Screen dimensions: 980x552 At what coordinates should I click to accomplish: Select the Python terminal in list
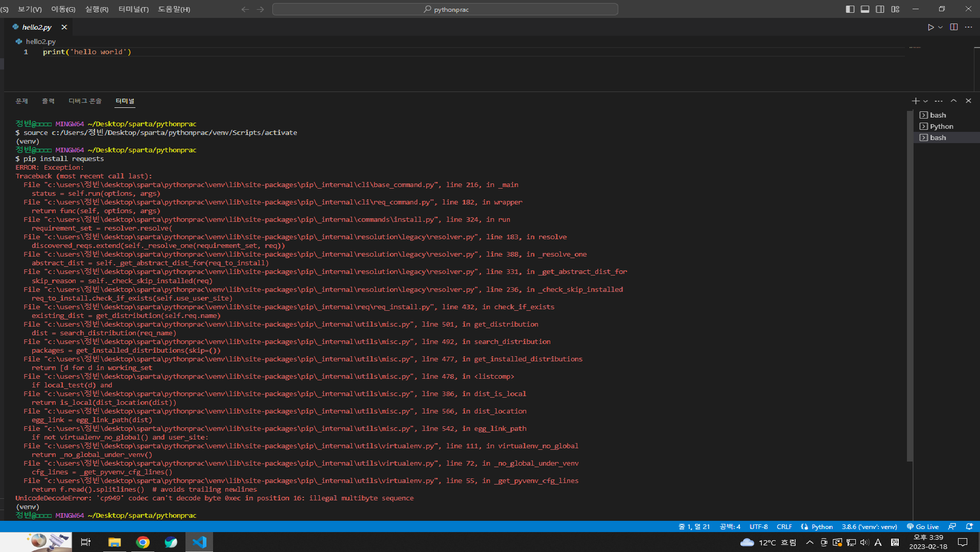coord(946,126)
